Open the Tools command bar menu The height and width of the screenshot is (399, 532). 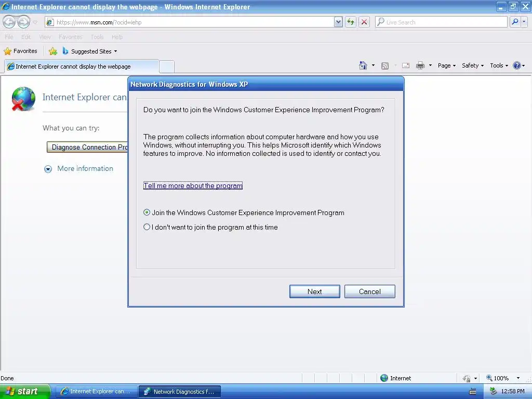point(499,65)
